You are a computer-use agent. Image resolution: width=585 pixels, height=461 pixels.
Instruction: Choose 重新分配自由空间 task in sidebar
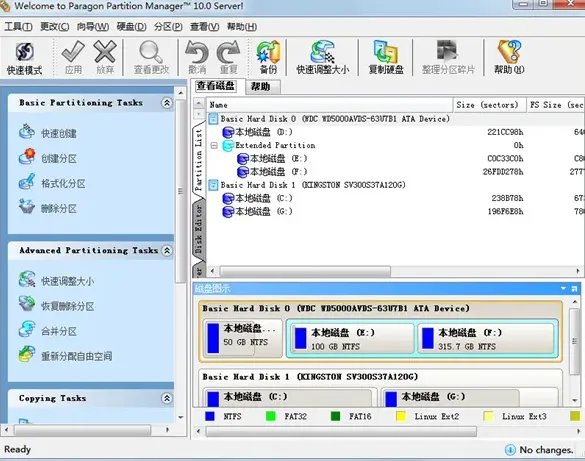[x=65, y=355]
